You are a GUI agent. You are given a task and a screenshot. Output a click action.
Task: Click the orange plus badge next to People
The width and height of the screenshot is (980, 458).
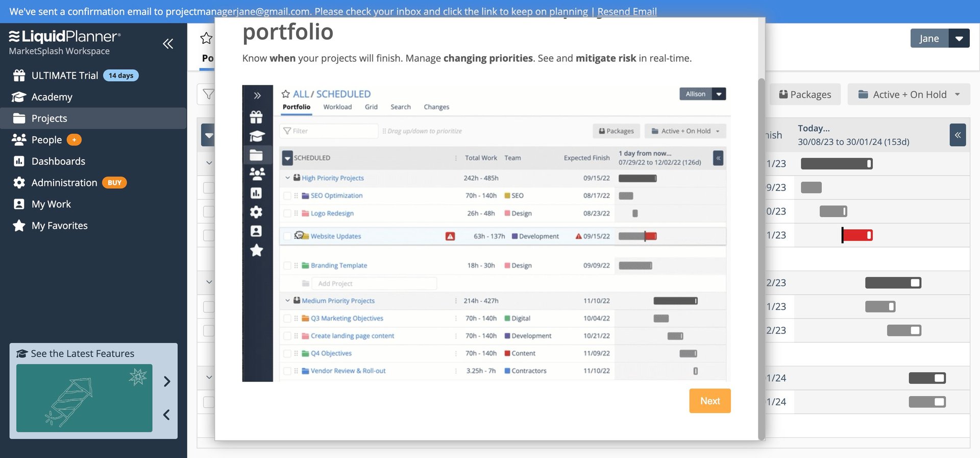[74, 140]
